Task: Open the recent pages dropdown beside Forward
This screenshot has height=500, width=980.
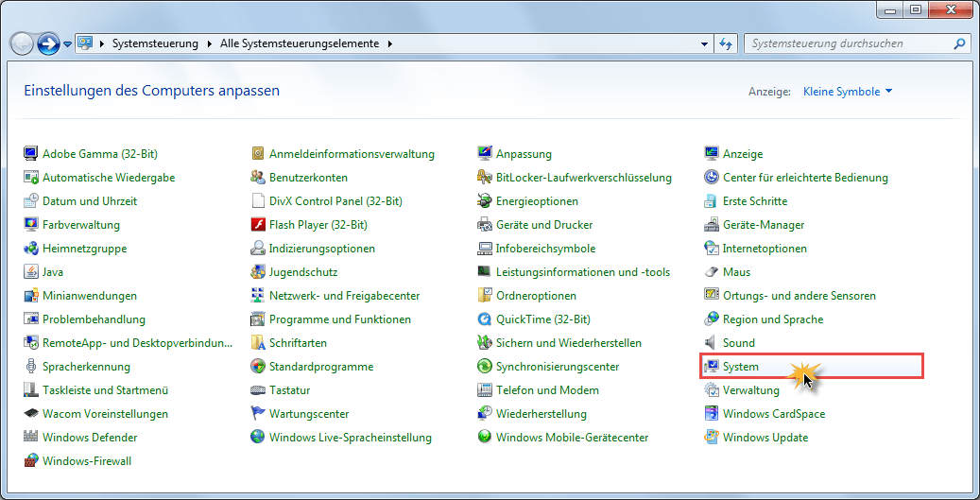Action: (x=67, y=44)
